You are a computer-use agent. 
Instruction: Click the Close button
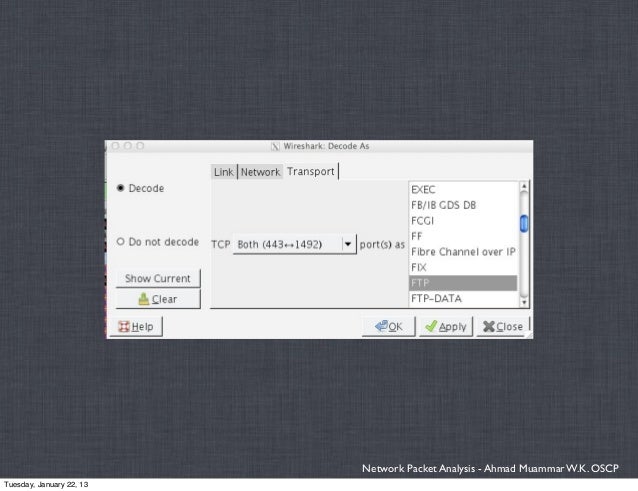[503, 326]
